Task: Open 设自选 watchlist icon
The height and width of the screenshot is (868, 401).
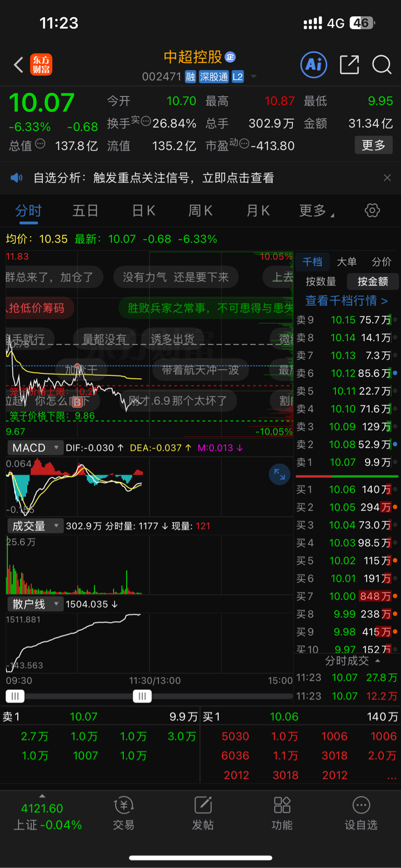Action: click(361, 813)
